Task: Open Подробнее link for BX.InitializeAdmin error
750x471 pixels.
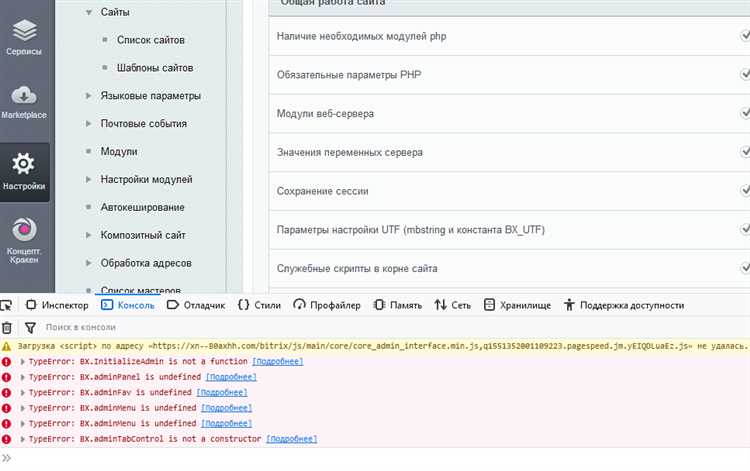Action: pos(277,361)
